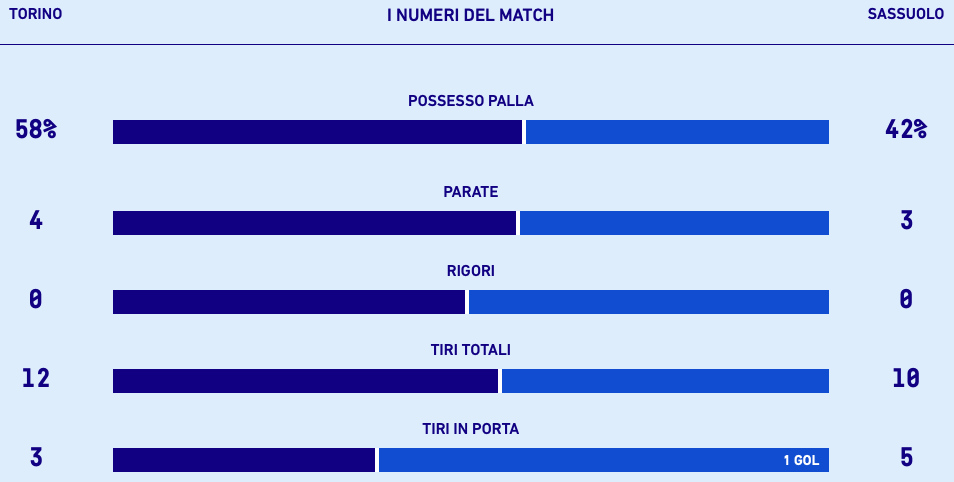Click Torino's dark TIRI IN PORTA bar segment
This screenshot has height=482, width=954.
(244, 460)
